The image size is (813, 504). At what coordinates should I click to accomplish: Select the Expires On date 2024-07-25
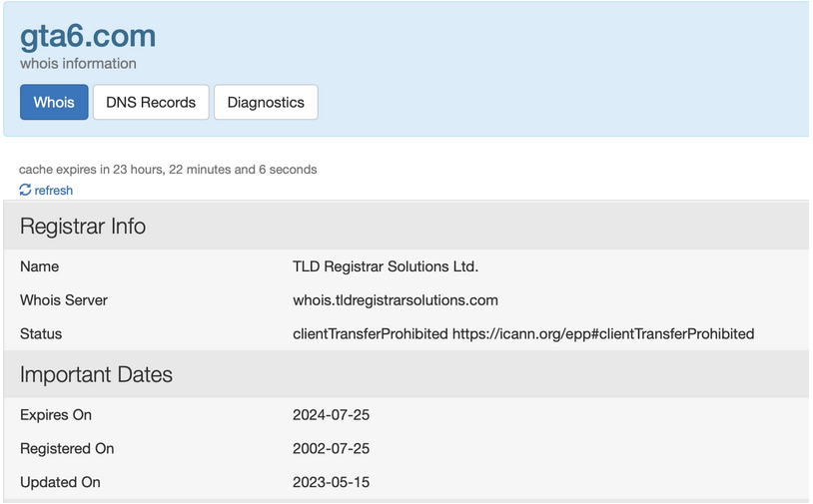331,415
